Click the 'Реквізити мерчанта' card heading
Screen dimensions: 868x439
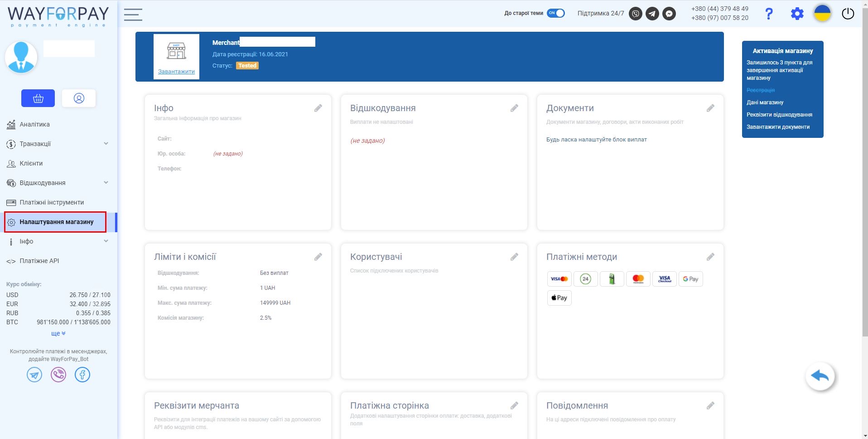pos(197,405)
